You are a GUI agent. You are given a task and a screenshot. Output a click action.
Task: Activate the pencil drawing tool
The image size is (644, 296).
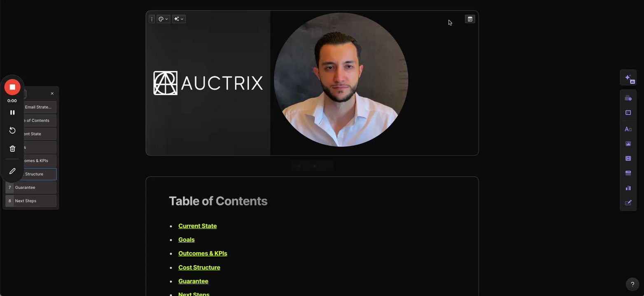[12, 171]
